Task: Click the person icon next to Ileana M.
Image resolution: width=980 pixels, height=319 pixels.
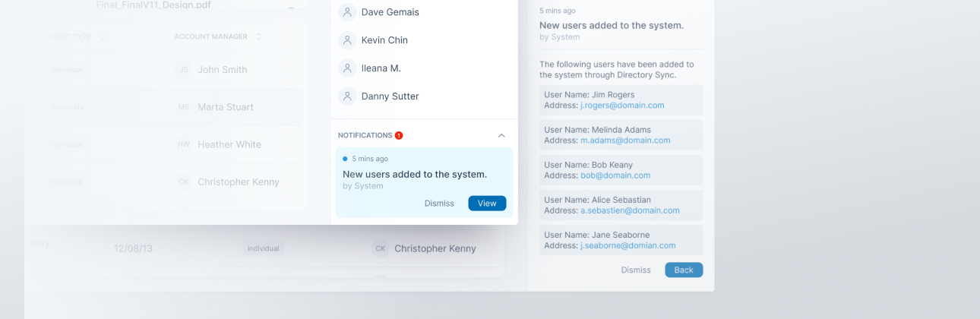Action: coord(347,68)
